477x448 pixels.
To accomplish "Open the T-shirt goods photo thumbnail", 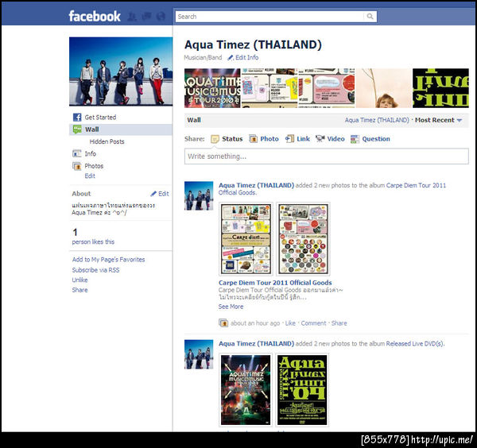I will click(270, 88).
